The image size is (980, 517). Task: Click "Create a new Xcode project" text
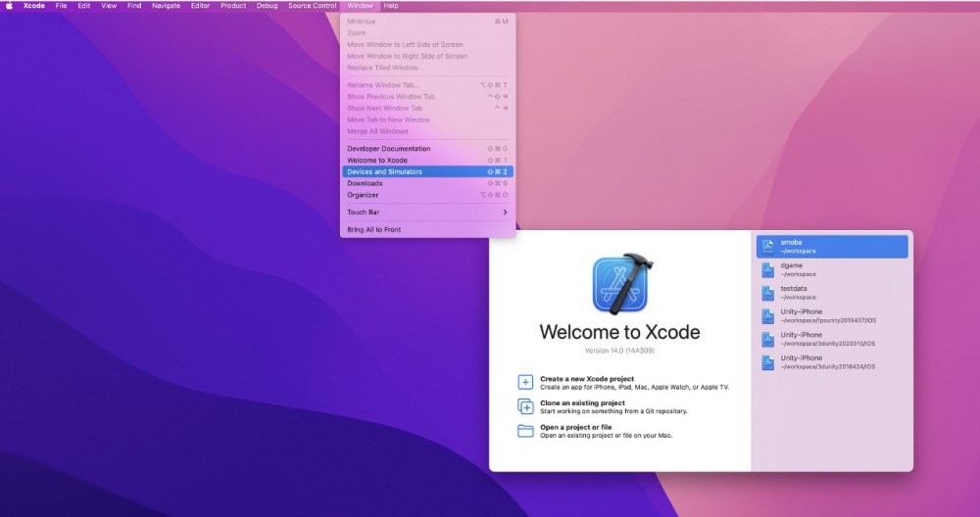(x=586, y=379)
